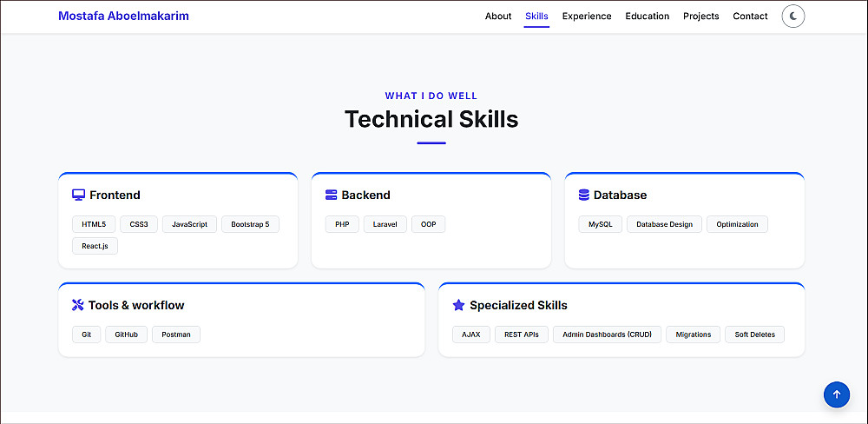Click the Optimization tag

pyautogui.click(x=737, y=224)
